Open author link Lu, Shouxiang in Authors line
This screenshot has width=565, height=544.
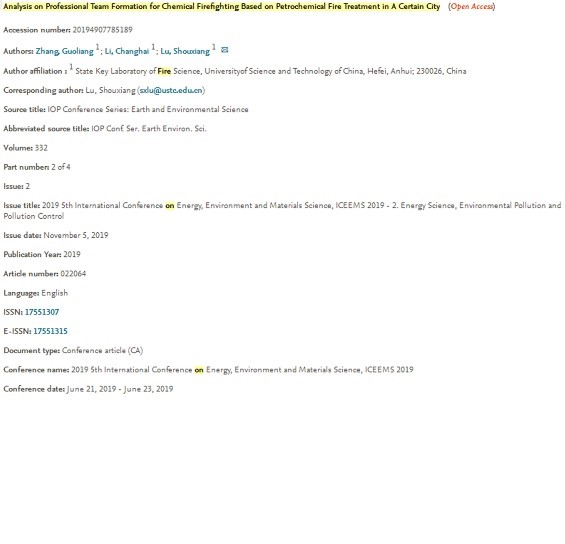pyautogui.click(x=185, y=51)
